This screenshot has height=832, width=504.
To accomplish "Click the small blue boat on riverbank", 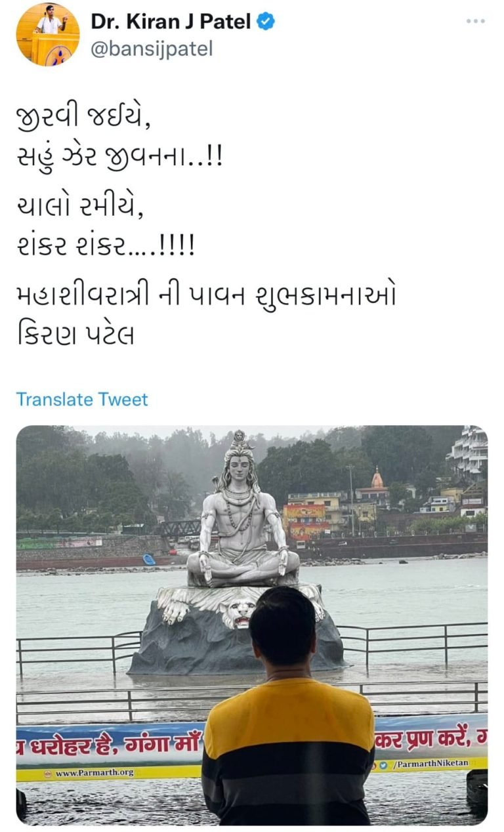I will coord(148,560).
